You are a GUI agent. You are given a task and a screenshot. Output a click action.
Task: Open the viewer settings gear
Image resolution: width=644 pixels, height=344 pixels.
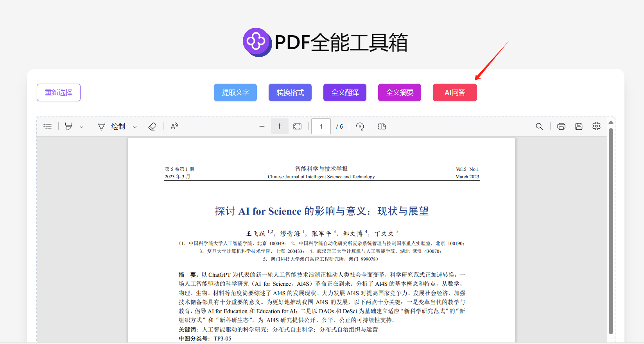click(596, 126)
